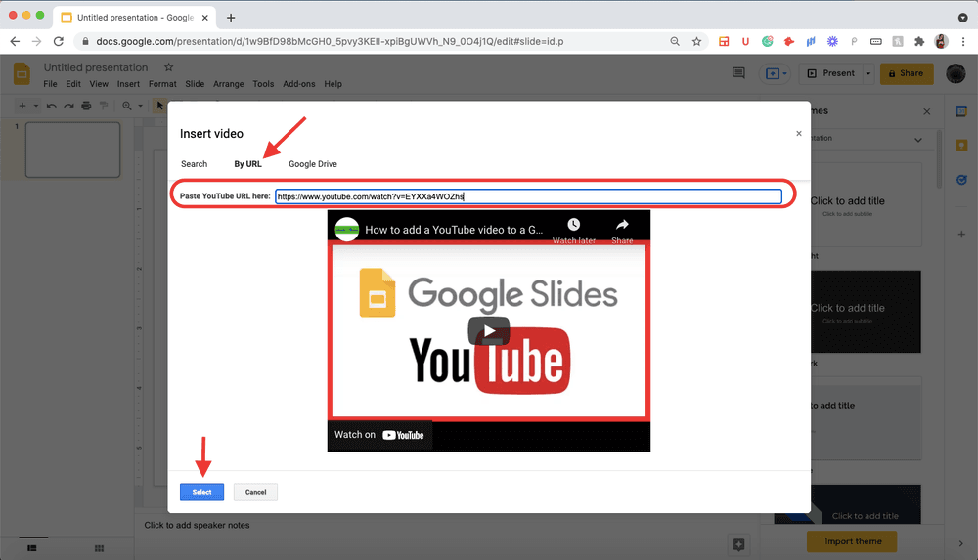This screenshot has width=978, height=560.
Task: Open the Tasks side panel icon
Action: (x=961, y=180)
